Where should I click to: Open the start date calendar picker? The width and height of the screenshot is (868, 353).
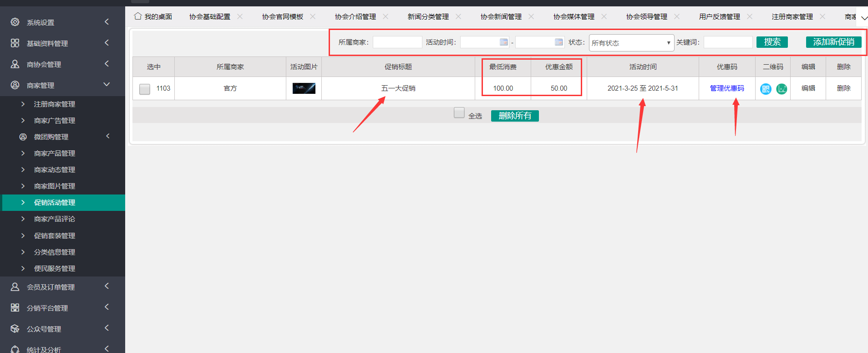[x=503, y=42]
